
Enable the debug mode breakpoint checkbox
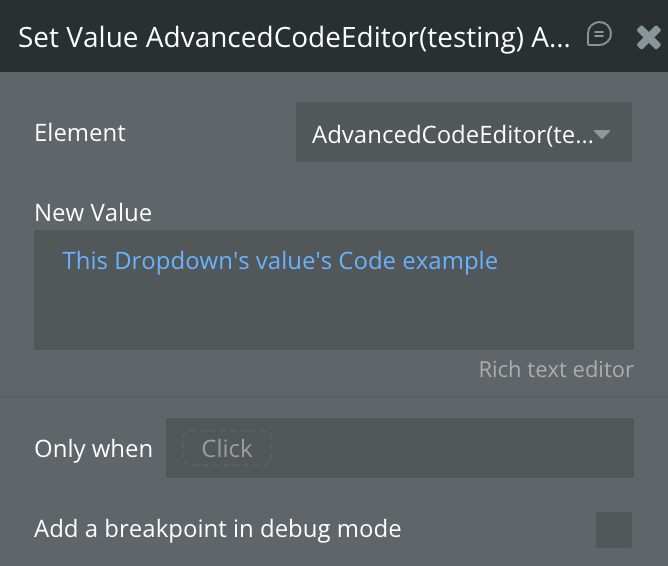coord(613,529)
